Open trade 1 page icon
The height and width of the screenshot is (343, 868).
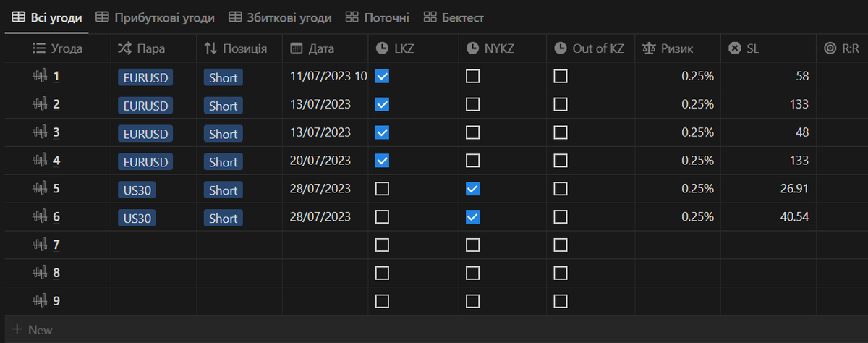40,76
